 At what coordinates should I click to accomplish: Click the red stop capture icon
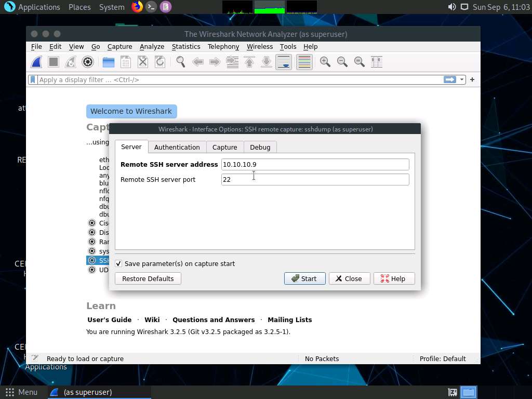click(53, 62)
